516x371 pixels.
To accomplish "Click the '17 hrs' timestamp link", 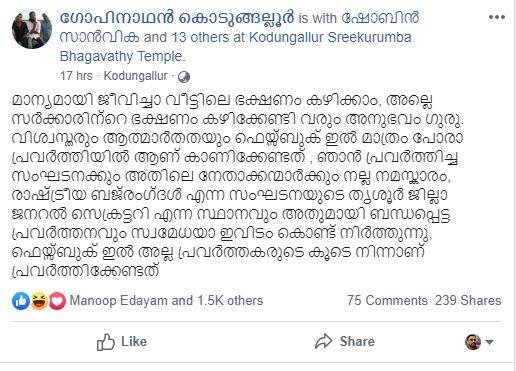I will [x=76, y=76].
